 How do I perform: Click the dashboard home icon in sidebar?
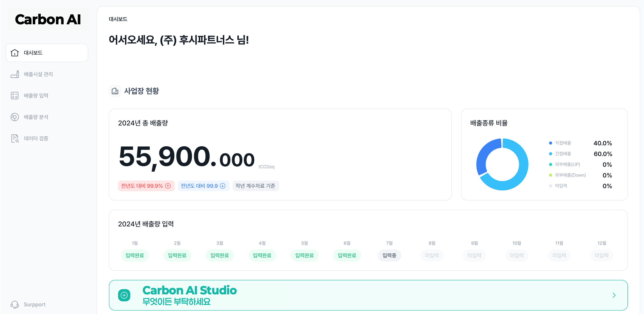click(15, 53)
